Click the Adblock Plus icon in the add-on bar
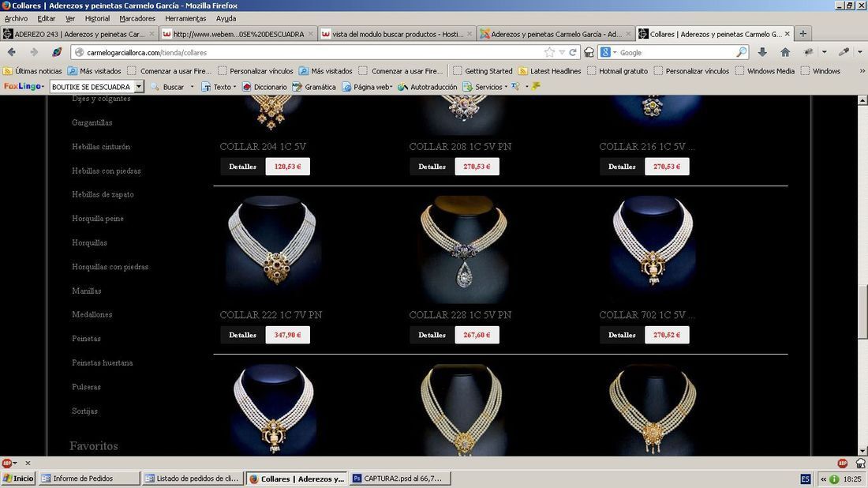This screenshot has width=868, height=488. (6, 463)
